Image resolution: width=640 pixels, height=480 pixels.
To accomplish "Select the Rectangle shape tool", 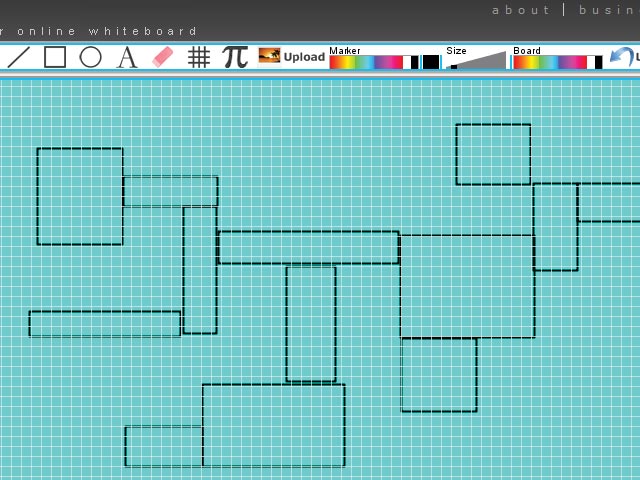I will click(x=55, y=57).
